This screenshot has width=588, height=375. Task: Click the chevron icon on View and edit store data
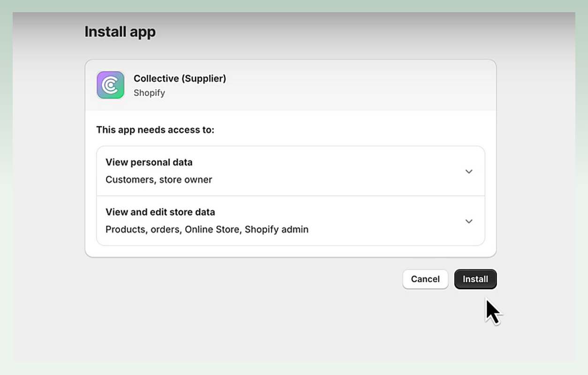pyautogui.click(x=469, y=221)
